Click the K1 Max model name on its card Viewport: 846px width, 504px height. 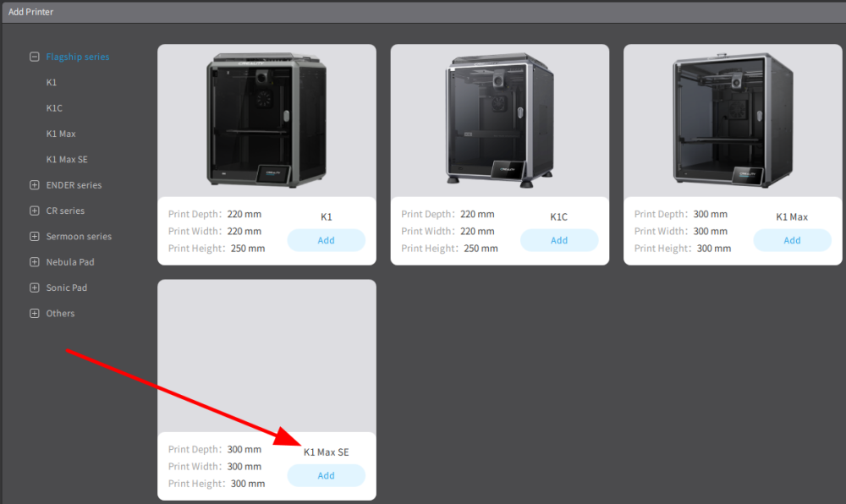[x=792, y=216]
